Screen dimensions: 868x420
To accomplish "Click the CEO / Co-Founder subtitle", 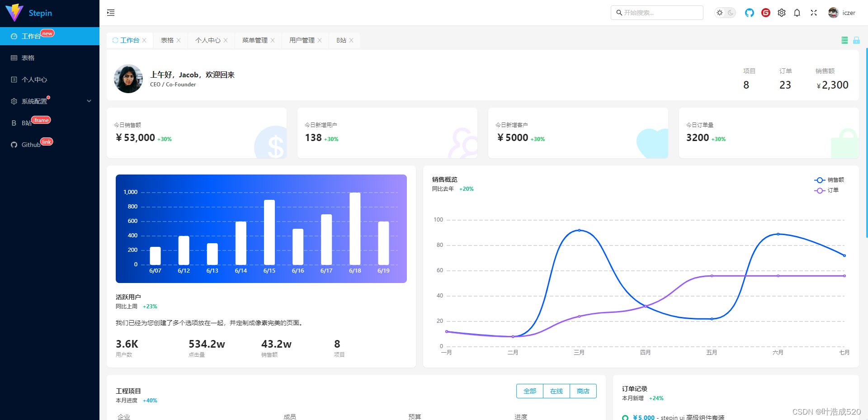I will pos(173,85).
